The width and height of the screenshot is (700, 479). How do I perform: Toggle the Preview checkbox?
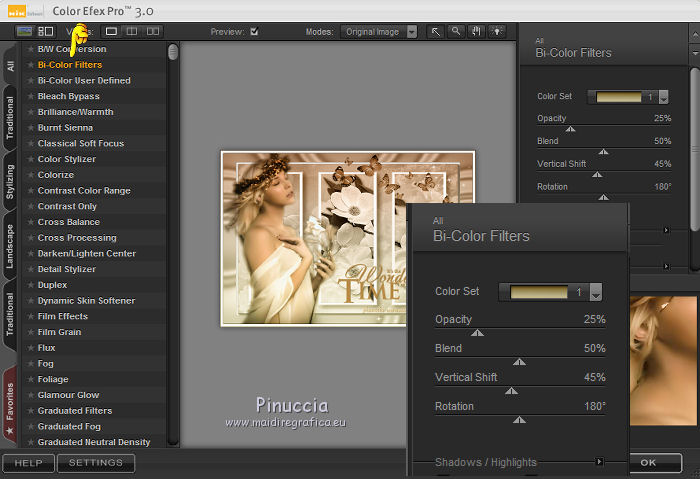[x=254, y=32]
